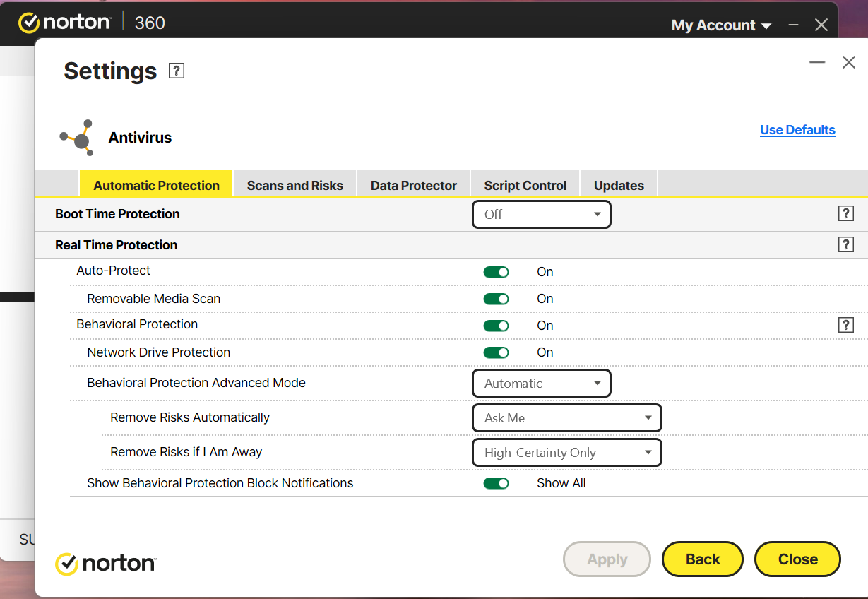This screenshot has width=868, height=599.
Task: Click the Antivirus molecule icon
Action: (77, 138)
